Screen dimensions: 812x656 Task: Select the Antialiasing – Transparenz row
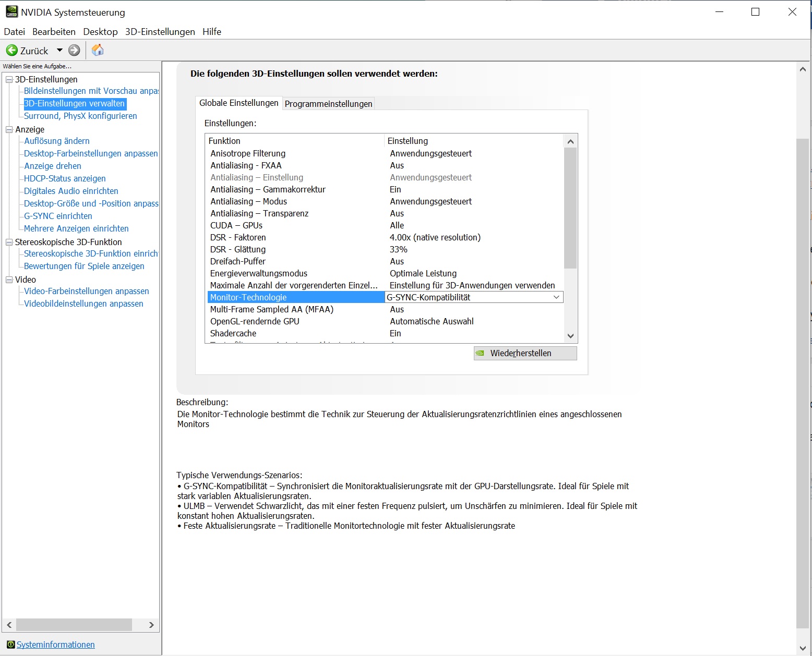pos(385,213)
